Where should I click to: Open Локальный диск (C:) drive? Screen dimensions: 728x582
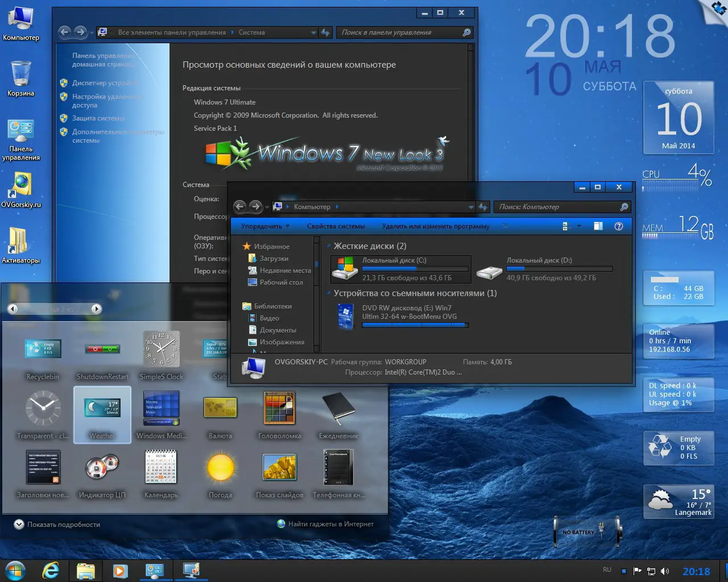pyautogui.click(x=400, y=269)
